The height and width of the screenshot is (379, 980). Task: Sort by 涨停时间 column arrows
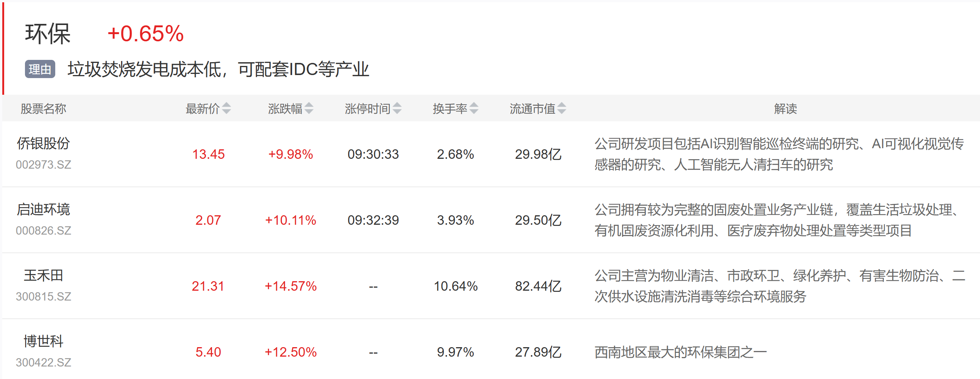397,108
